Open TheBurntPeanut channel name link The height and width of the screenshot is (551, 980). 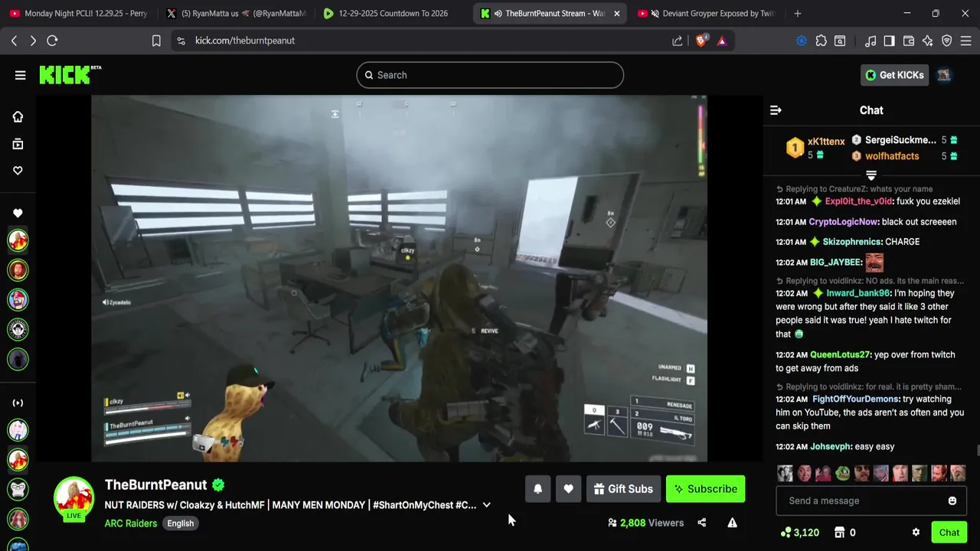pyautogui.click(x=155, y=484)
